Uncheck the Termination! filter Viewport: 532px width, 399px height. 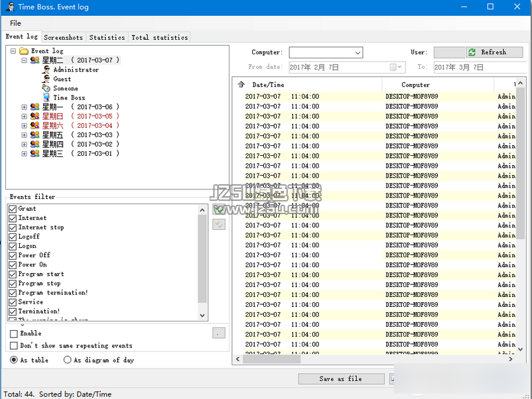coord(13,312)
